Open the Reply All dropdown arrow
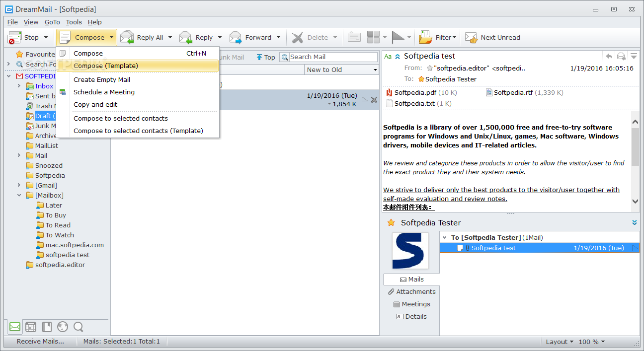644x351 pixels. click(x=170, y=37)
